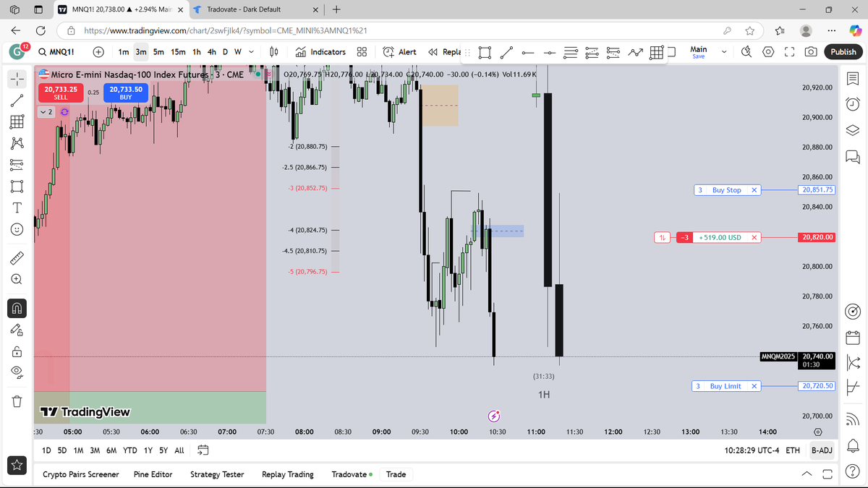The height and width of the screenshot is (488, 868).
Task: Cancel the Buy Stop order
Action: (x=754, y=190)
